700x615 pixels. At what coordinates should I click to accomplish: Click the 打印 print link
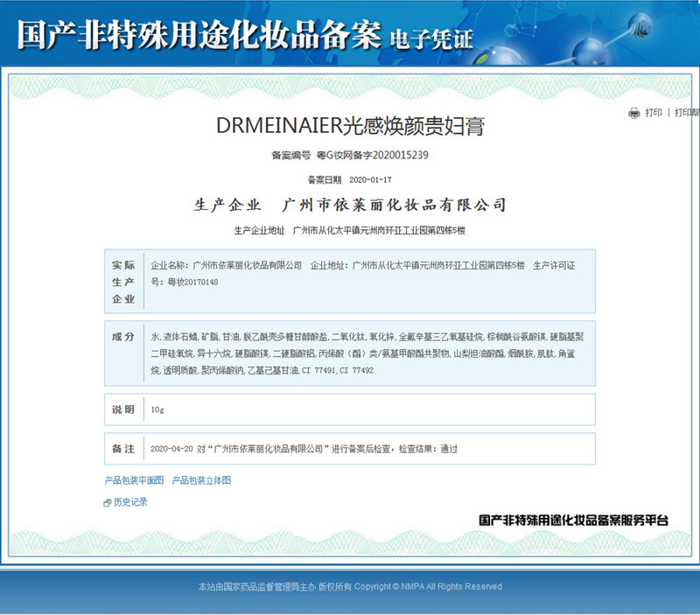coord(654,113)
